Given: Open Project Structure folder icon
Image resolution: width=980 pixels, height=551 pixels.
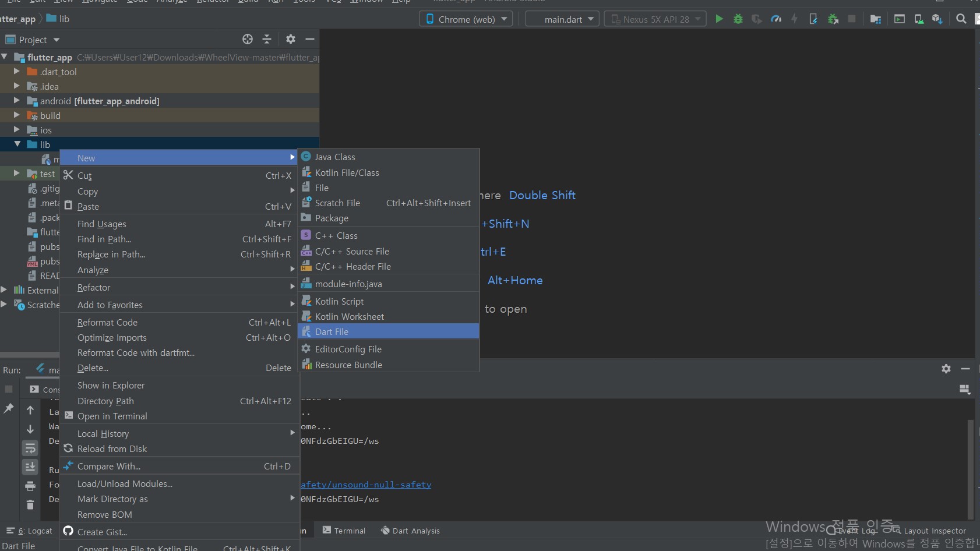Looking at the screenshot, I should 875,19.
